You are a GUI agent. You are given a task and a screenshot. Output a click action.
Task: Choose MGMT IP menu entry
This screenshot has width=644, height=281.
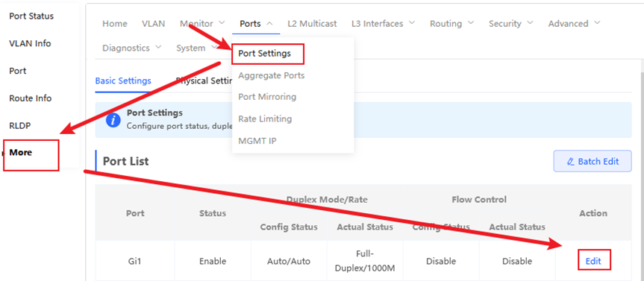[257, 141]
